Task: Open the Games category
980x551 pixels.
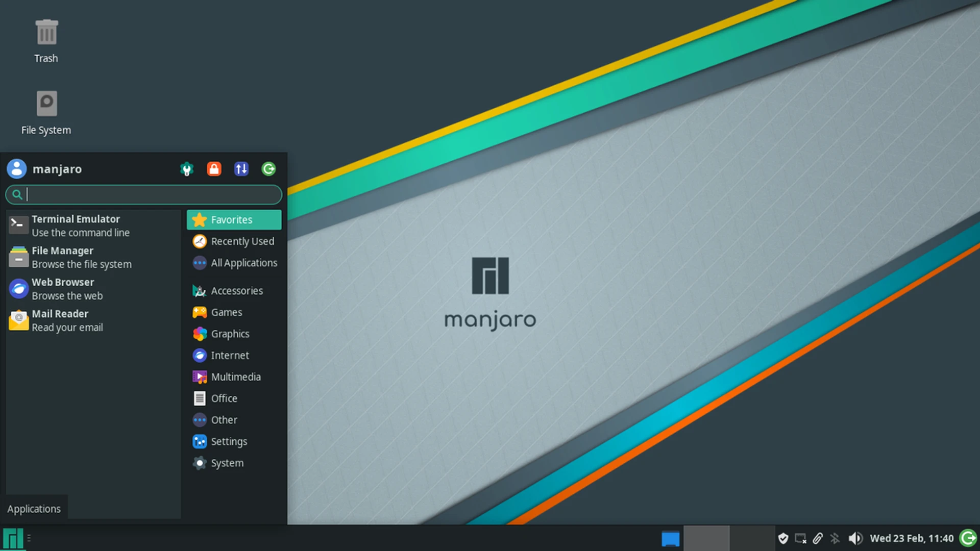Action: click(234, 312)
